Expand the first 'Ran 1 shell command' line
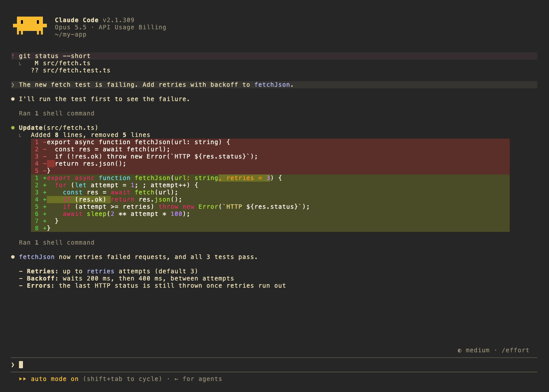 click(x=56, y=113)
